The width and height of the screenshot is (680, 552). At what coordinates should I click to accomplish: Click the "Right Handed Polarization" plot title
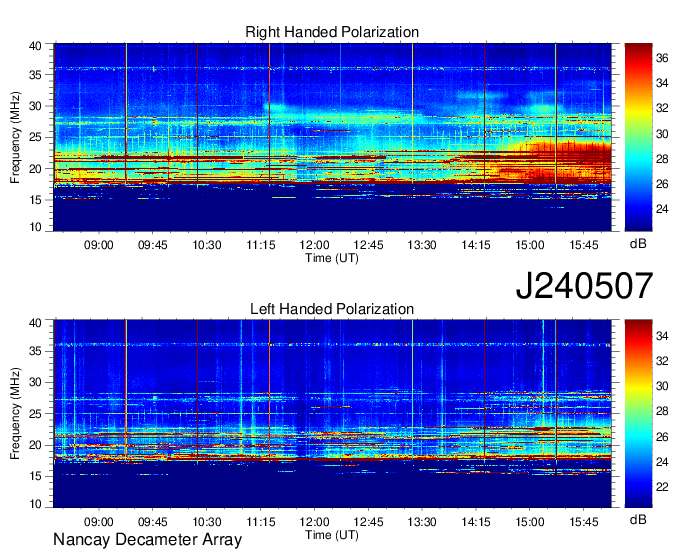click(x=332, y=32)
